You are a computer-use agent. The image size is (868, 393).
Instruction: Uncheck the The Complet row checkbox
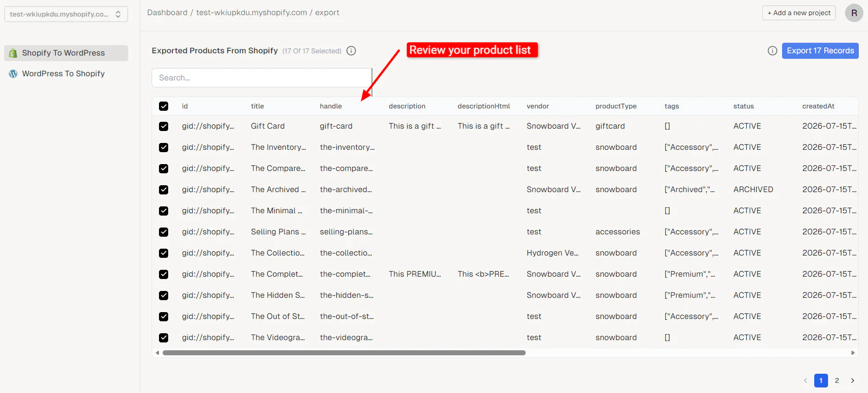(164, 274)
